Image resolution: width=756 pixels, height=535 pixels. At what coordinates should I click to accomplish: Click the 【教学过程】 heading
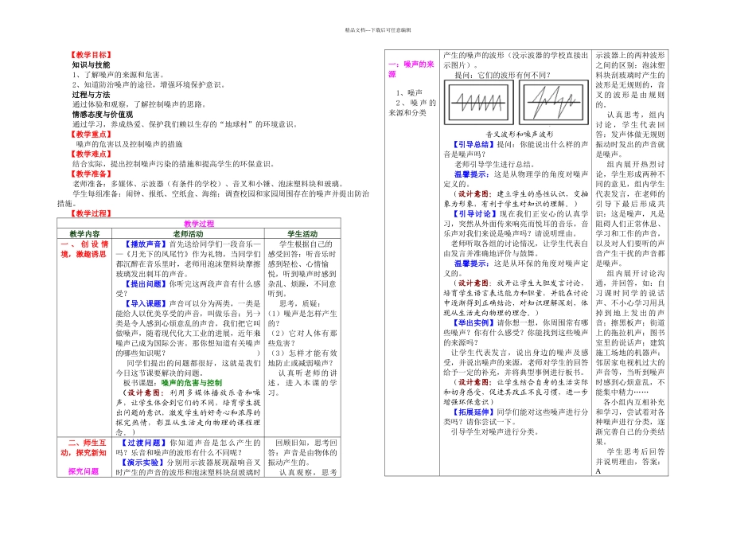[x=92, y=213]
